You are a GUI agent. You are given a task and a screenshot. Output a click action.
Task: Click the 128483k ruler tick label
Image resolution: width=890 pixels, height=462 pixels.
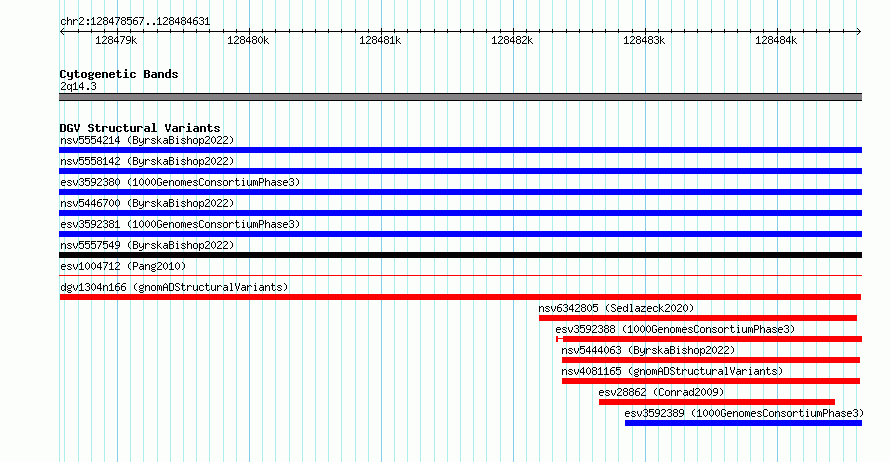(x=644, y=40)
